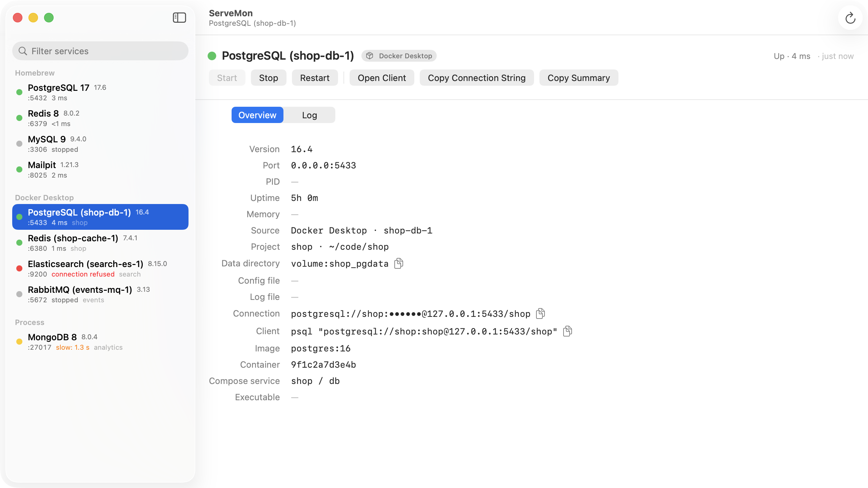Image resolution: width=868 pixels, height=488 pixels.
Task: Click the version value 16.4 in Overview
Action: click(x=302, y=149)
